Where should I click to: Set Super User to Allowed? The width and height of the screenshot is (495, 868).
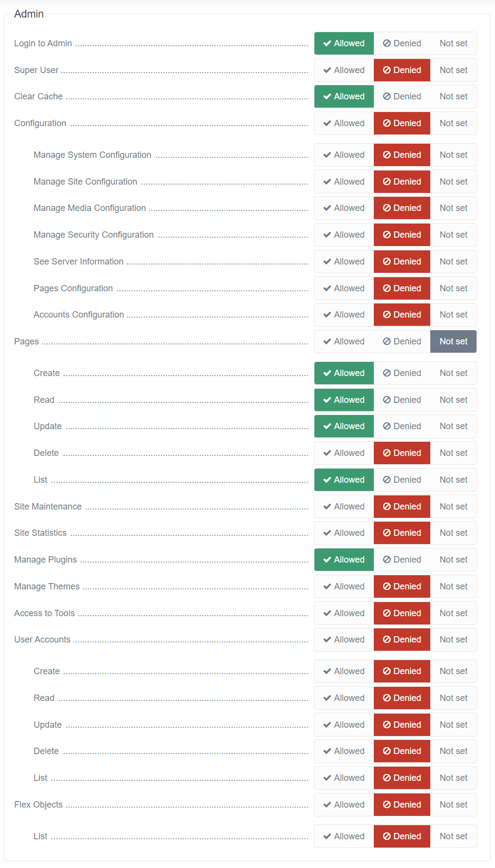344,70
